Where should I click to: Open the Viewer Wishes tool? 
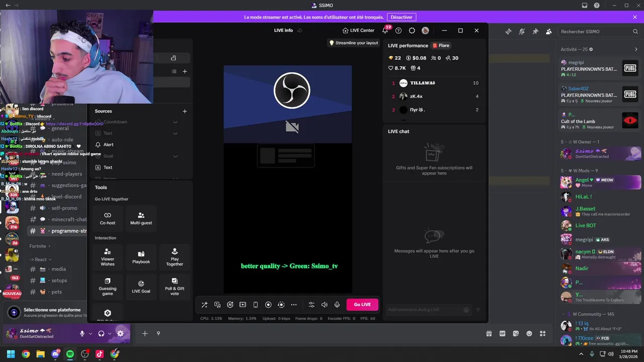108,257
